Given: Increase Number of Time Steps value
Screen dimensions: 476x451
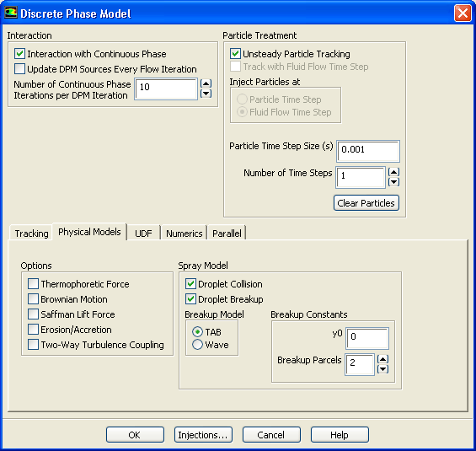Looking at the screenshot, I should (x=393, y=172).
